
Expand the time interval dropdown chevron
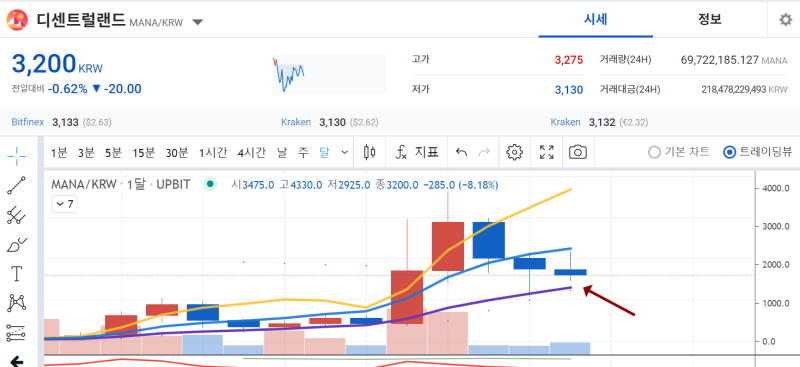(x=344, y=153)
